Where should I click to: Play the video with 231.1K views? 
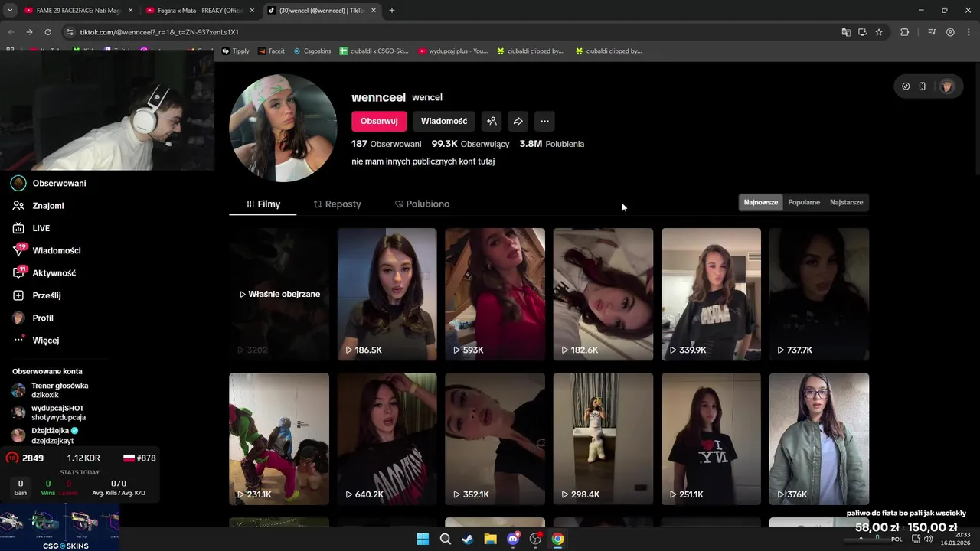(x=279, y=439)
